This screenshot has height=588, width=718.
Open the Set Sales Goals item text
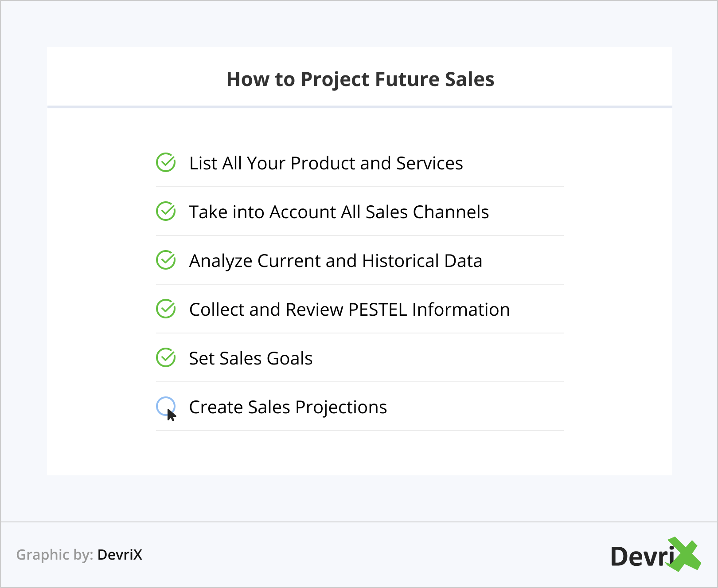(251, 358)
